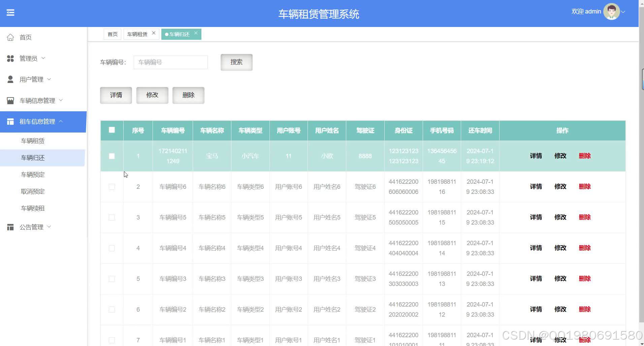Screen dimensions: 644x346
Task: Select the 首页 home icon in sidebar
Action: (x=10, y=37)
